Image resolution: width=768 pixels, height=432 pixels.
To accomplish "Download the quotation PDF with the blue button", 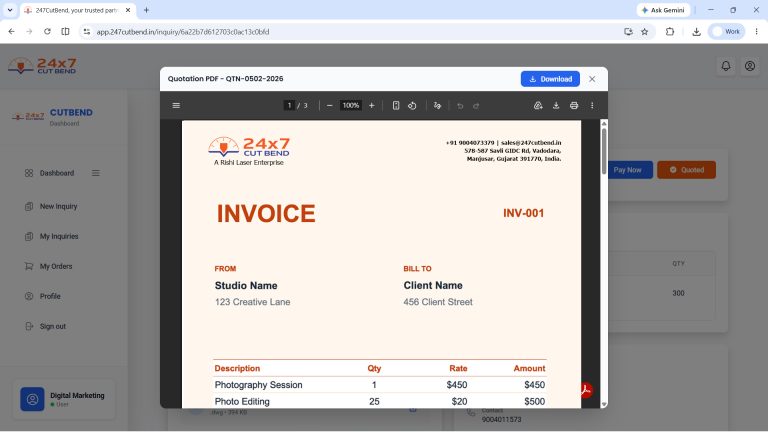I will click(550, 79).
